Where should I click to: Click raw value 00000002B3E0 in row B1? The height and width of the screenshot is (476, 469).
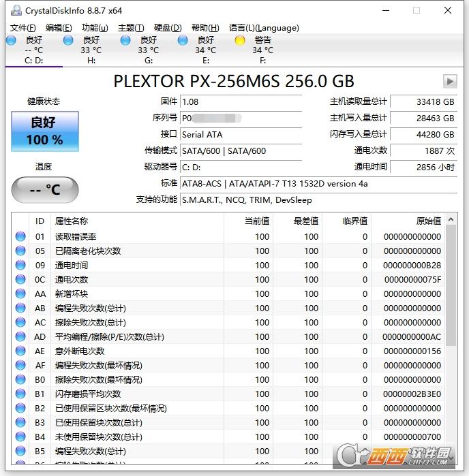click(412, 394)
